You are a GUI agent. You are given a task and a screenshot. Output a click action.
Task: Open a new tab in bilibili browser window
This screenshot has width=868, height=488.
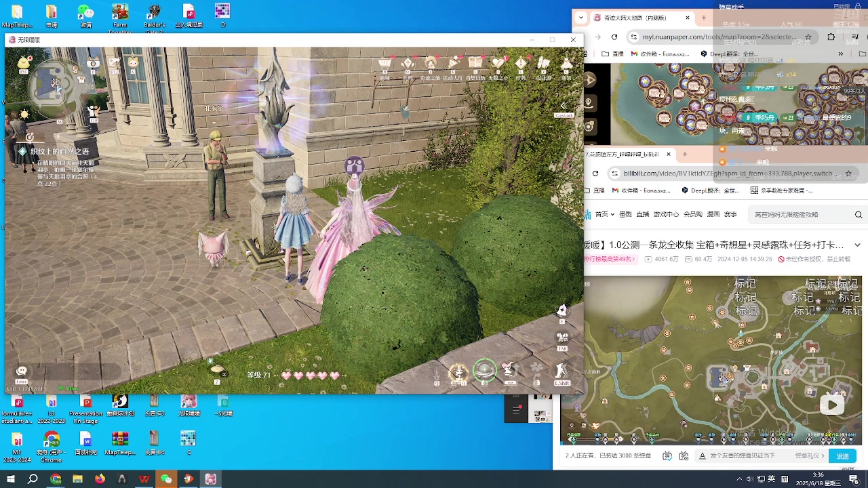coord(685,154)
